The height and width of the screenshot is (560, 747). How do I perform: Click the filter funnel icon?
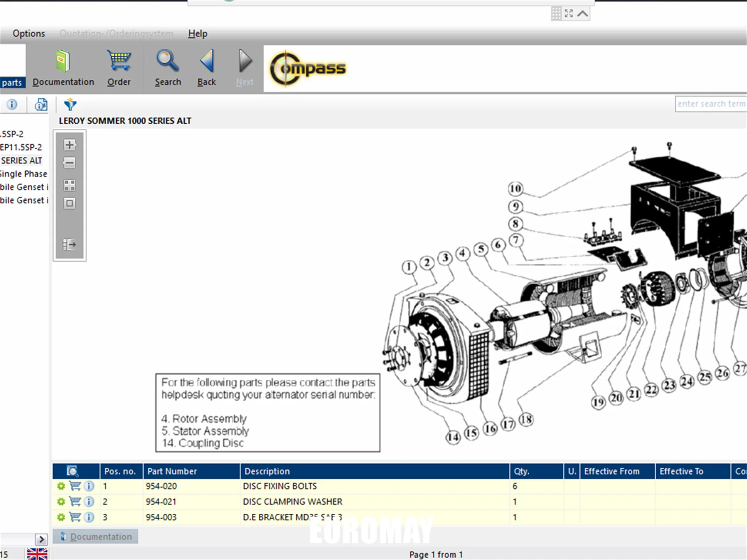(x=70, y=104)
